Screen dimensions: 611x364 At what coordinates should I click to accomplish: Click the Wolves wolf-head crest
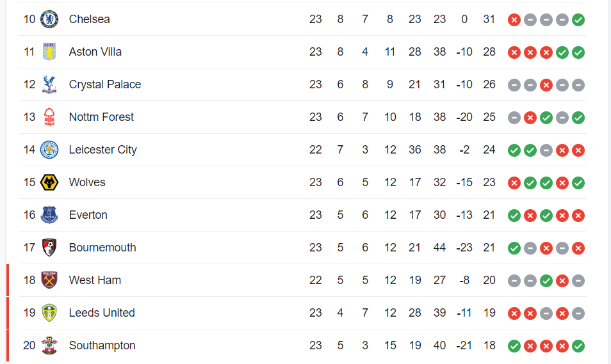coord(49,182)
